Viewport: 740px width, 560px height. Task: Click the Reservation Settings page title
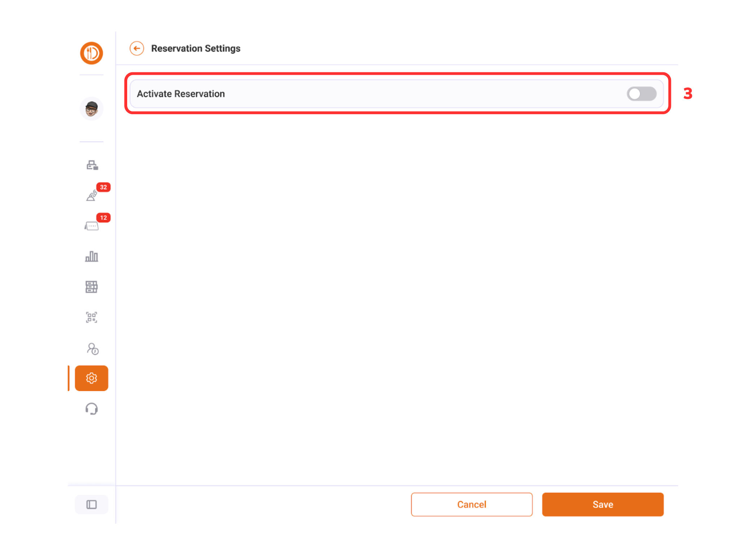point(195,48)
